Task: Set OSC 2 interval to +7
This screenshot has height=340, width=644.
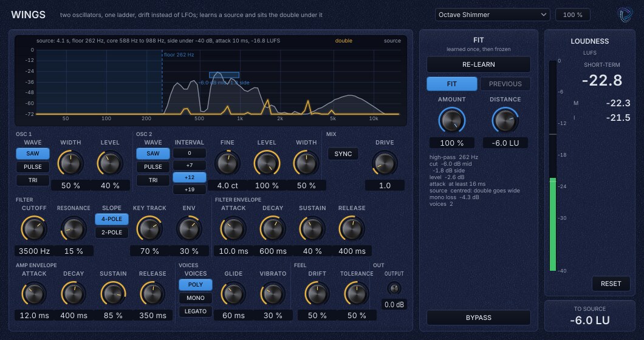Action: (190, 165)
